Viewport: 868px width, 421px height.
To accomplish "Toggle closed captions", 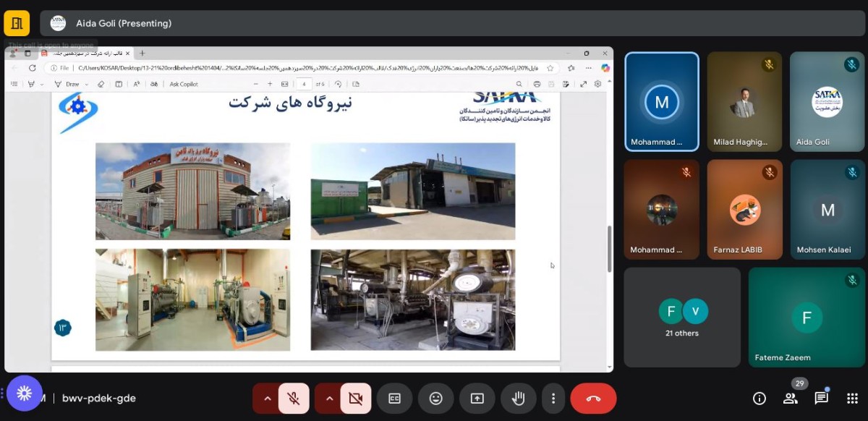I will [394, 398].
